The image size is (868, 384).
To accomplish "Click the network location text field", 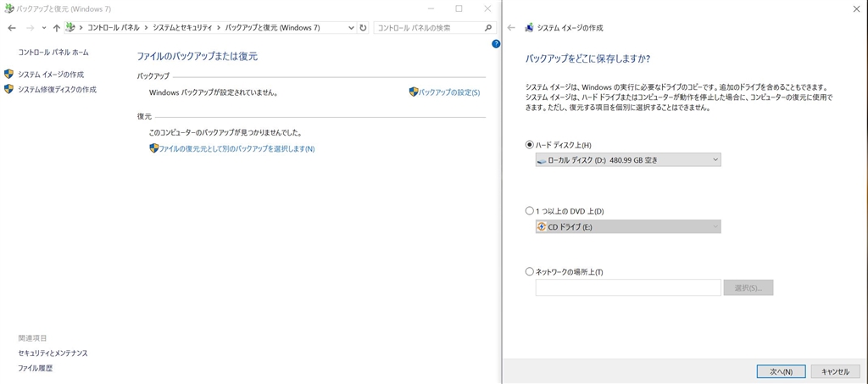I will [x=628, y=287].
